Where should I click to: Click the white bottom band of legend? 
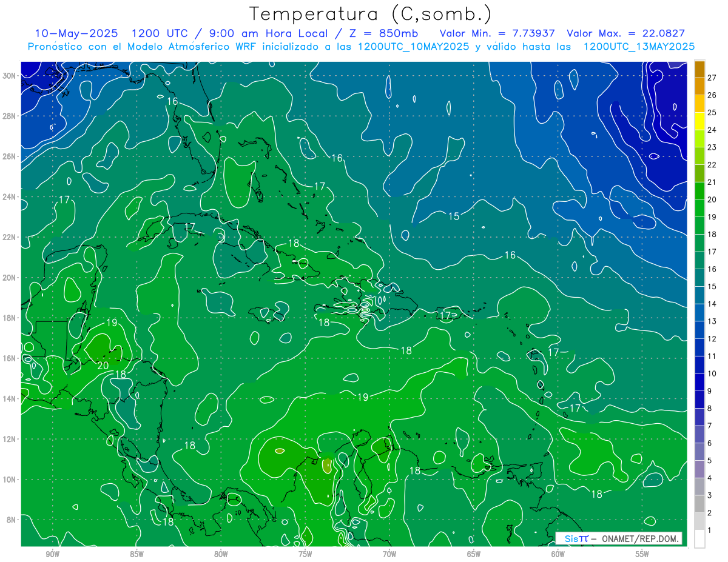pos(699,538)
